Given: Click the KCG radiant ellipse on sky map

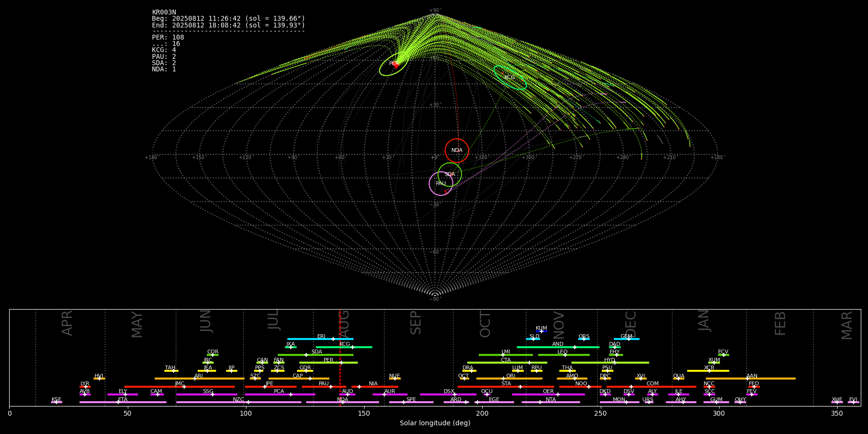Looking at the screenshot, I should [x=510, y=78].
